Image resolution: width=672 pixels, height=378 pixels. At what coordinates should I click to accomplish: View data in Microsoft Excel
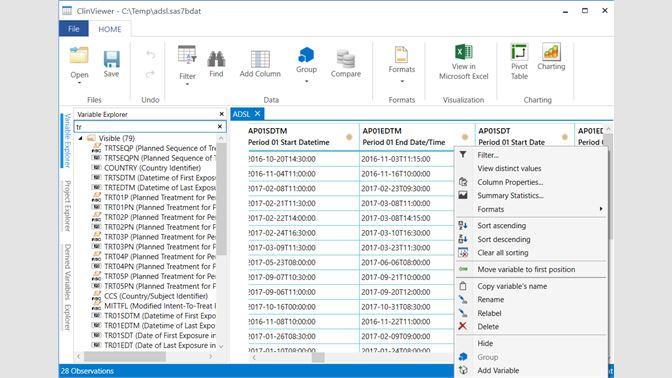463,52
